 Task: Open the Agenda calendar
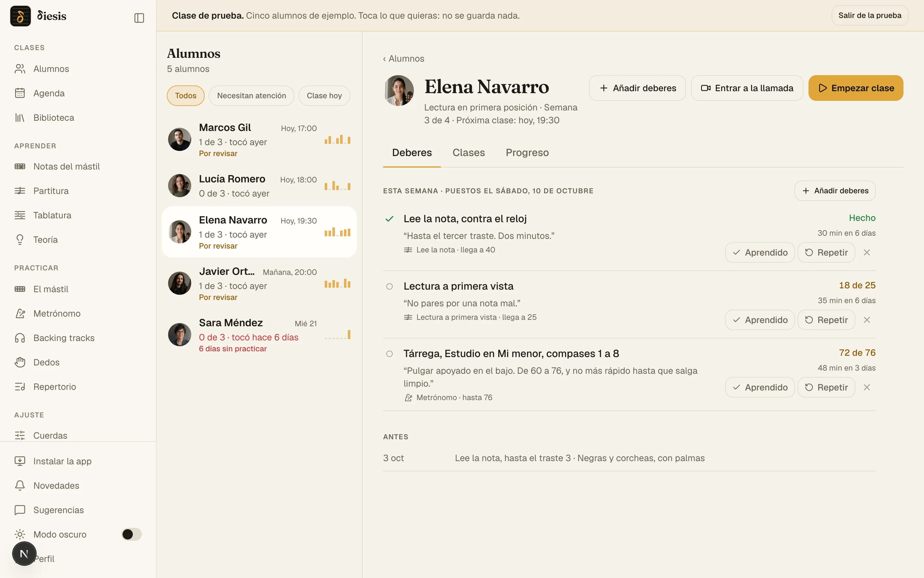coord(78,93)
